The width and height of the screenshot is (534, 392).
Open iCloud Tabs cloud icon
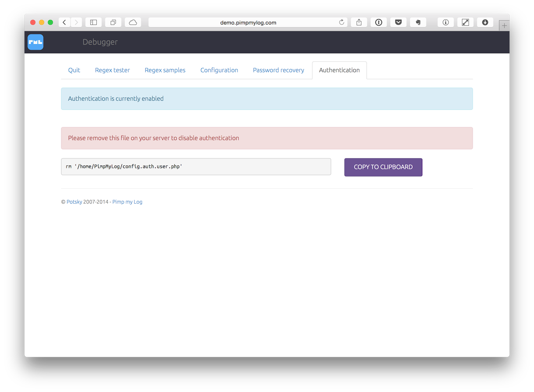[133, 22]
